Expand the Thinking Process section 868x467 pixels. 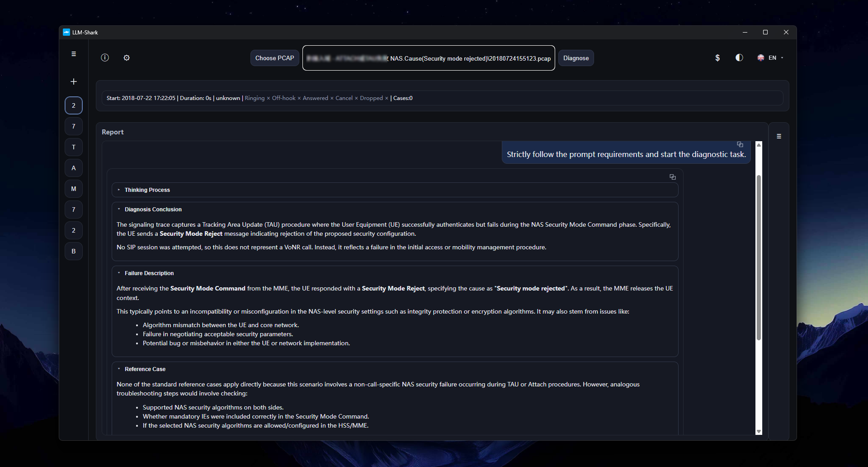pyautogui.click(x=147, y=190)
